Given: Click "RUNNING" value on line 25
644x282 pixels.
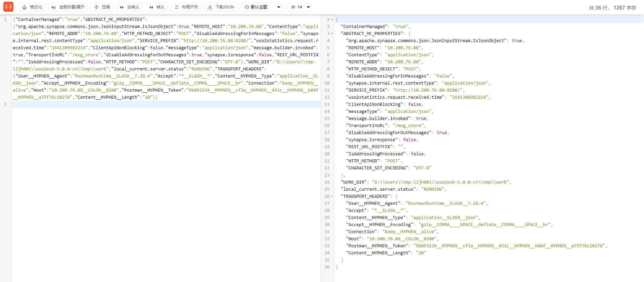Looking at the screenshot, I should 433,189.
